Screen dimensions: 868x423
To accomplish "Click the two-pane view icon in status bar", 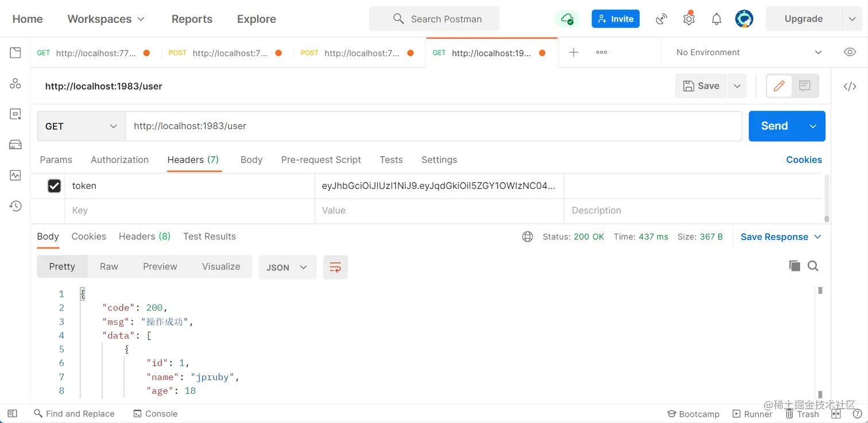I will (836, 413).
